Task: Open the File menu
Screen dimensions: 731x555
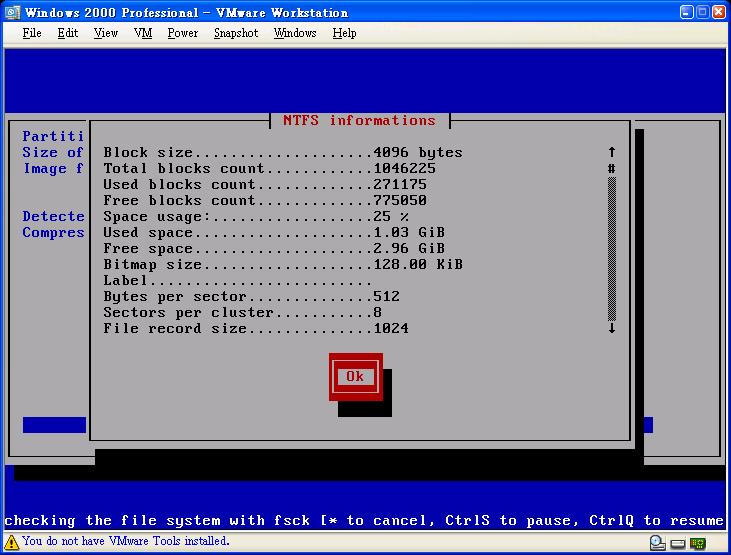Action: point(32,33)
